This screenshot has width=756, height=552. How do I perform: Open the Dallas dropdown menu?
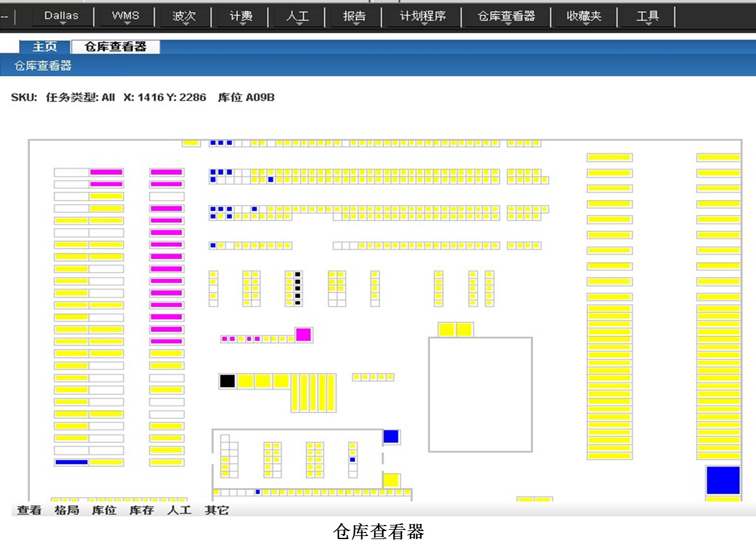[x=62, y=17]
